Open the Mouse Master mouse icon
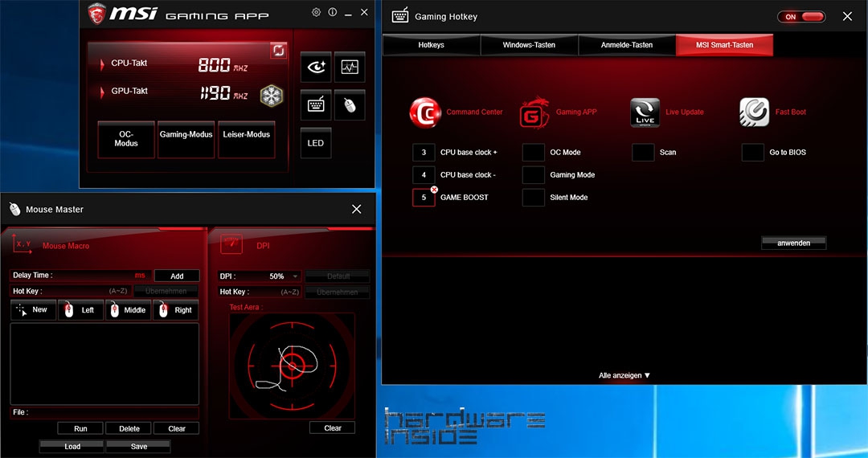 tap(350, 105)
